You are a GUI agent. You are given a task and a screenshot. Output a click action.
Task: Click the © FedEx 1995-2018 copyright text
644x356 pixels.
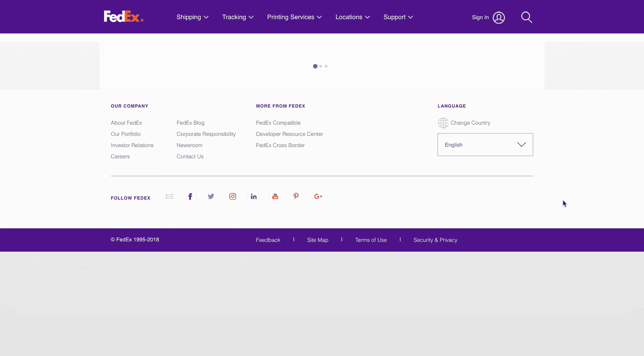pos(135,240)
